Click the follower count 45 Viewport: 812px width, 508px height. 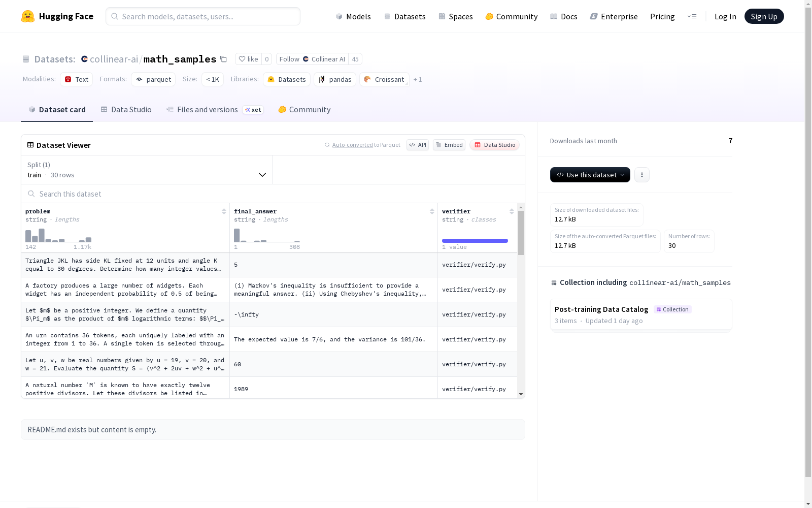tap(355, 59)
